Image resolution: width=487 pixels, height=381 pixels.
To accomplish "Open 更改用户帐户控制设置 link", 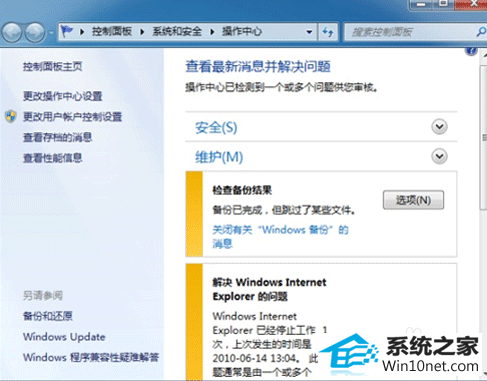I will [x=72, y=117].
